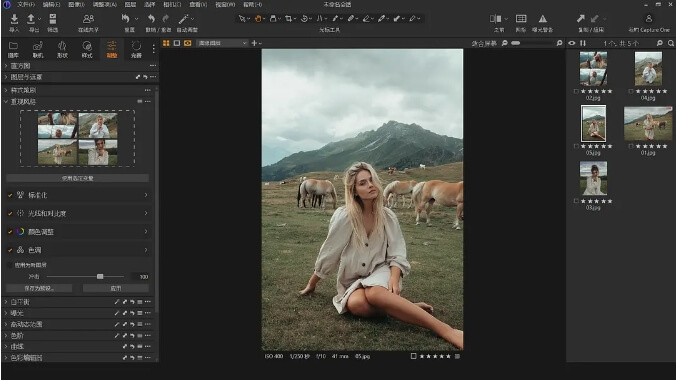Open the 图层 (Layer) menu
Viewport: 676px width, 380px height.
[x=130, y=4]
